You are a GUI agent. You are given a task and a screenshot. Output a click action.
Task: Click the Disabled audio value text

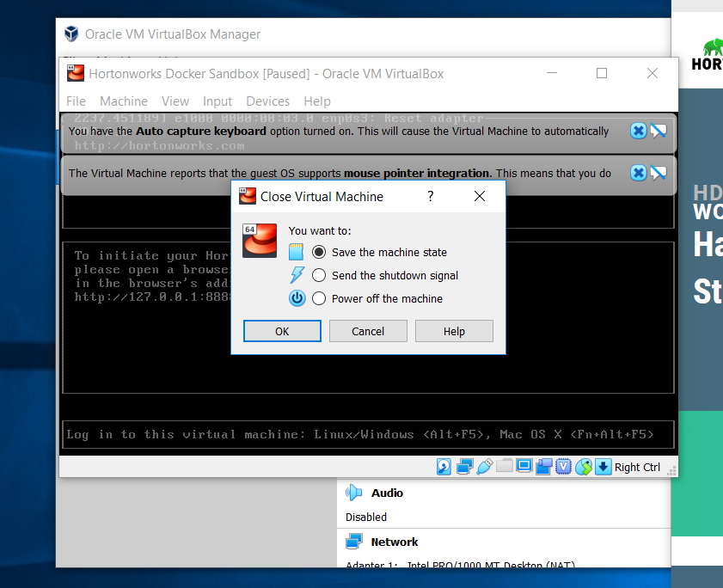point(366,517)
